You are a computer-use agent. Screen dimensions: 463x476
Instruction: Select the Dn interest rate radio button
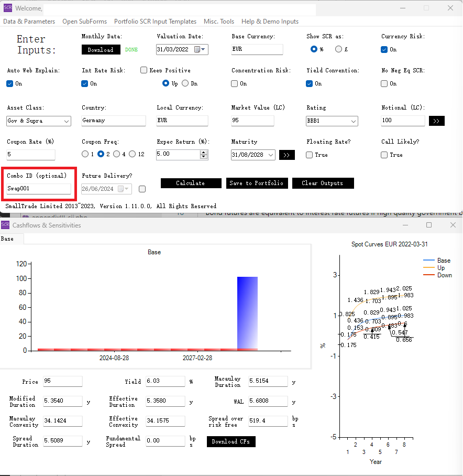pos(185,83)
